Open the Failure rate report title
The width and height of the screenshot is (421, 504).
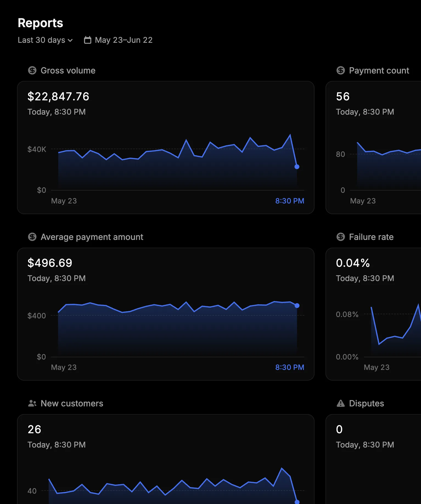(x=371, y=237)
